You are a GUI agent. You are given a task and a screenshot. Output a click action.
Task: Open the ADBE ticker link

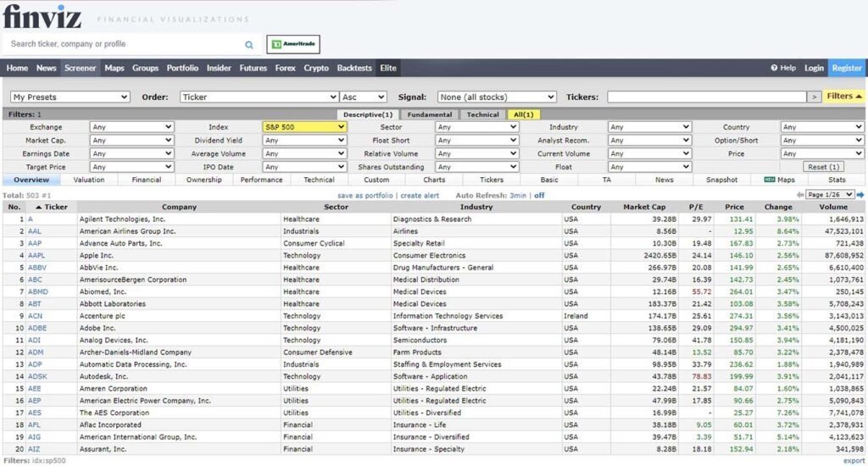click(37, 328)
